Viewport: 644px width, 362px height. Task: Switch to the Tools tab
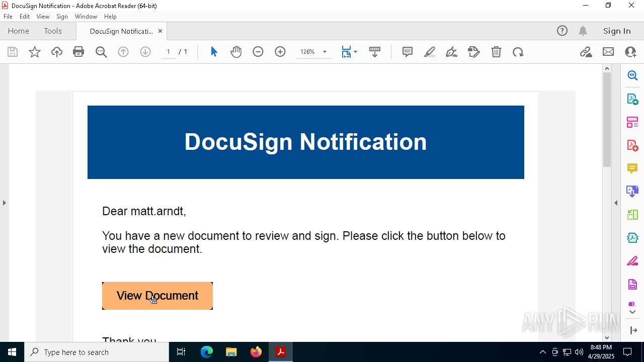pos(53,31)
